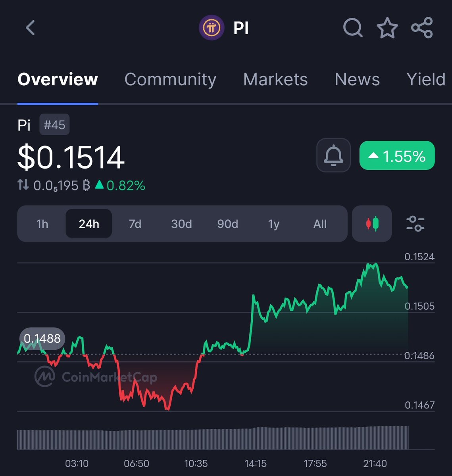Tap the green 1.55% change badge

(x=397, y=155)
